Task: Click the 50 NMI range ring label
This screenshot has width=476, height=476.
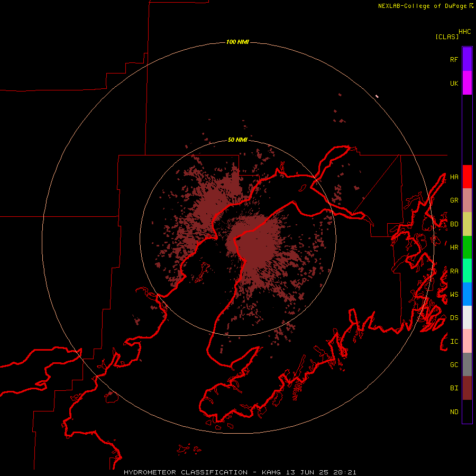Action: pyautogui.click(x=237, y=140)
